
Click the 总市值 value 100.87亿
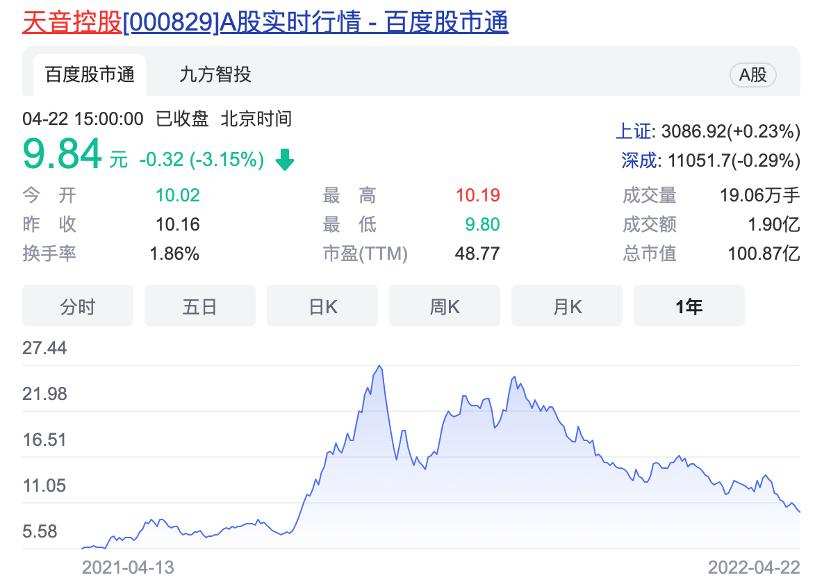(x=764, y=254)
